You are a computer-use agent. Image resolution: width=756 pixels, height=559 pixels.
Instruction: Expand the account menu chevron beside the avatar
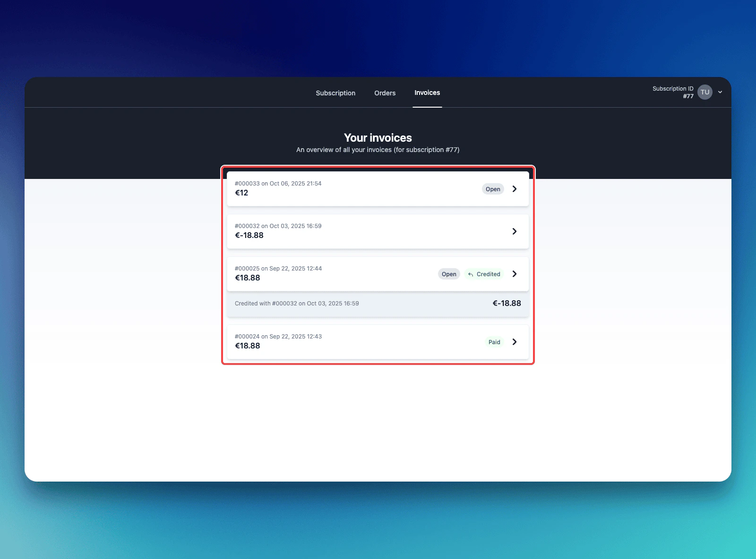click(x=720, y=92)
